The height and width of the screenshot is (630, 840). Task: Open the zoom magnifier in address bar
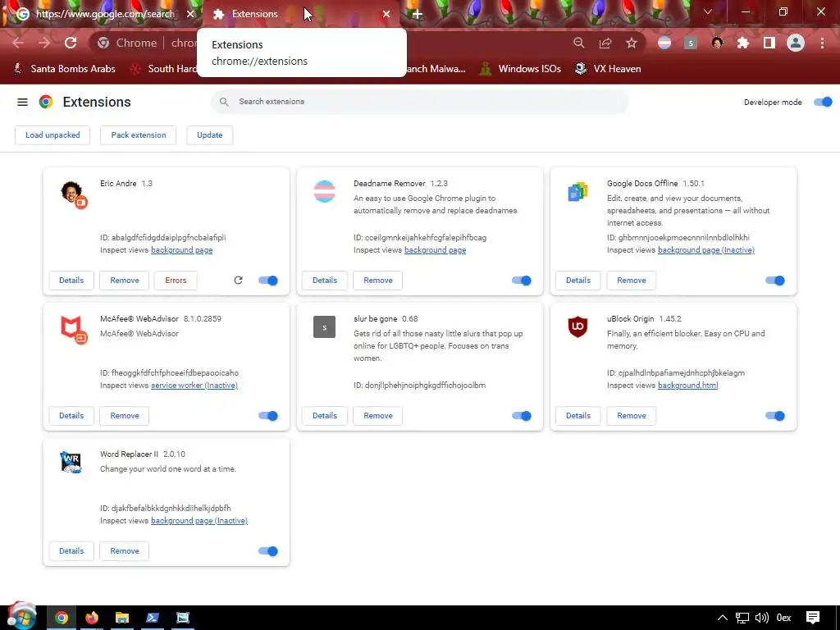point(579,43)
